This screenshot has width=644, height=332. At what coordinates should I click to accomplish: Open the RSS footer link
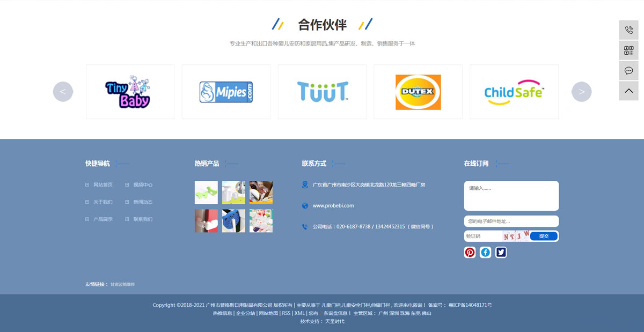[x=286, y=313]
